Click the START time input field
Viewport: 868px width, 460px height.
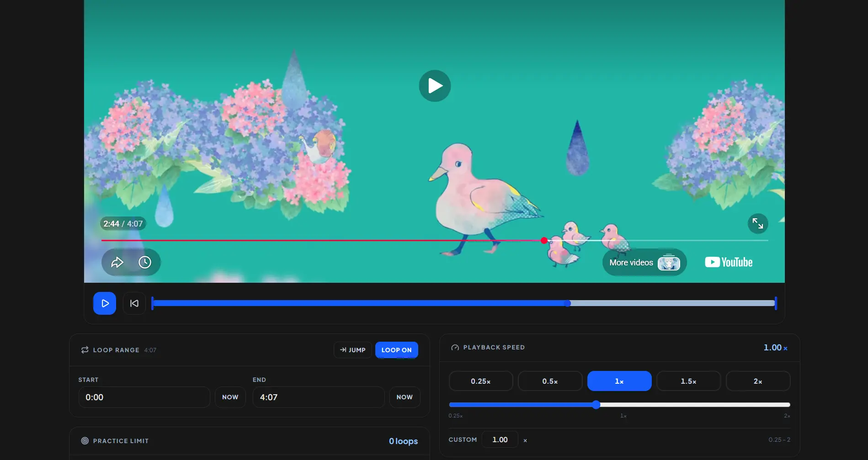point(144,397)
